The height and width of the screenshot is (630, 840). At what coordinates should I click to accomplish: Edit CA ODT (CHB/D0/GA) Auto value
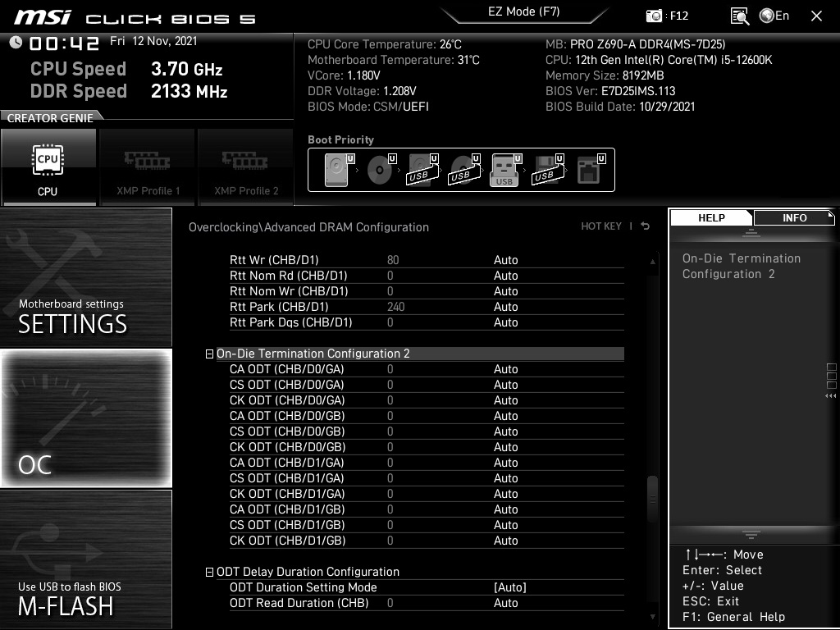pos(505,369)
